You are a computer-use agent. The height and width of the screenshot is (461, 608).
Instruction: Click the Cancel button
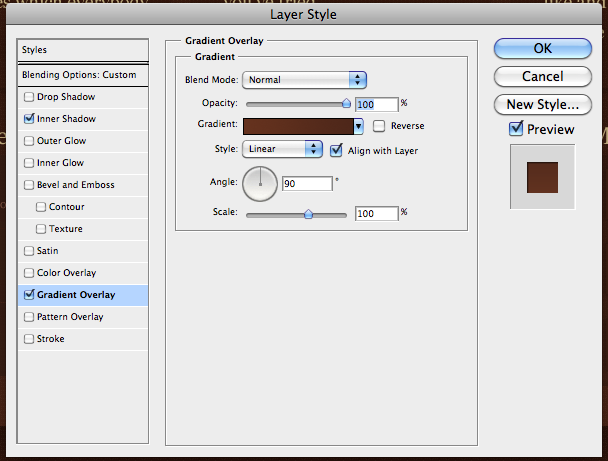tap(543, 76)
